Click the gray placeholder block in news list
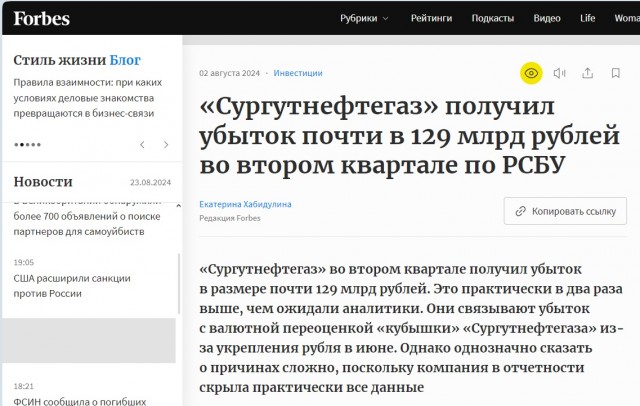 [x=89, y=340]
